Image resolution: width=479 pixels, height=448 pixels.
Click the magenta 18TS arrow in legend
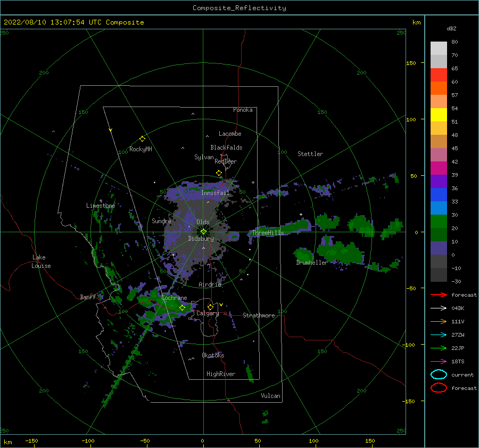tap(439, 362)
